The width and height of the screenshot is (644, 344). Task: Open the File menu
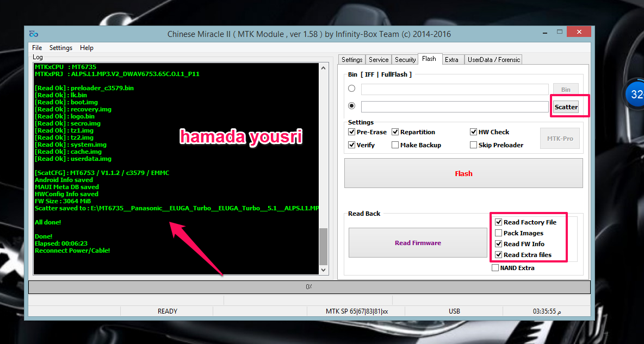point(37,48)
